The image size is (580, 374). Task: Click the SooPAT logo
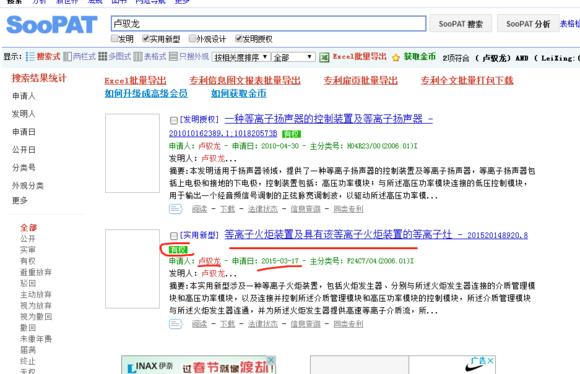tap(52, 25)
